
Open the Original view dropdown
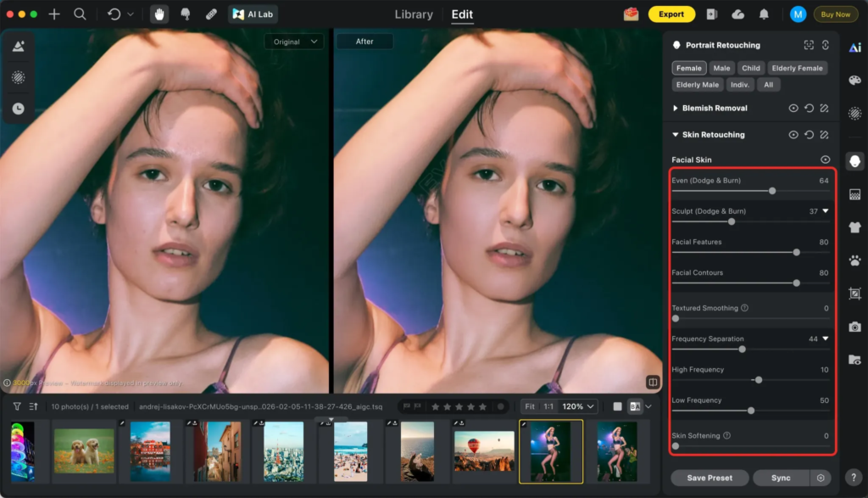293,42
